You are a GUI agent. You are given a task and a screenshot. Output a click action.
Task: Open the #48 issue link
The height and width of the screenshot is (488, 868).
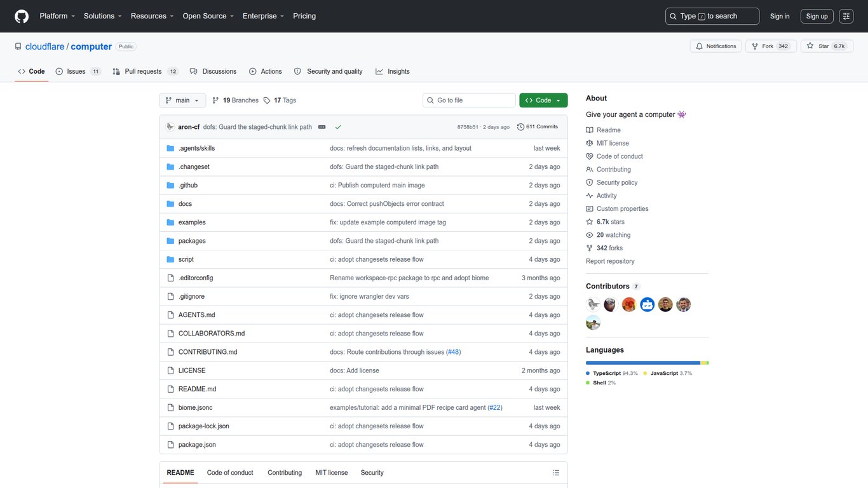pos(454,352)
